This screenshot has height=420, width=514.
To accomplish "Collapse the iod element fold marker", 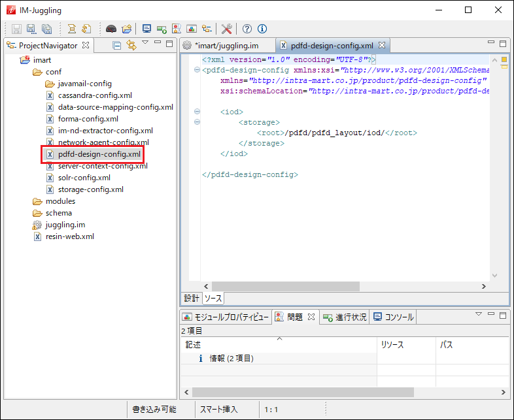I will pos(197,112).
